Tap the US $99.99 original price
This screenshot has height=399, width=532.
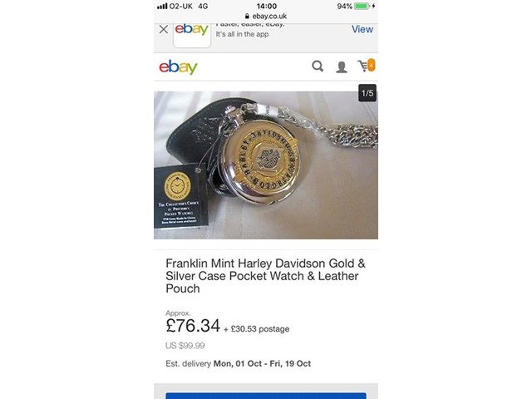(x=185, y=346)
